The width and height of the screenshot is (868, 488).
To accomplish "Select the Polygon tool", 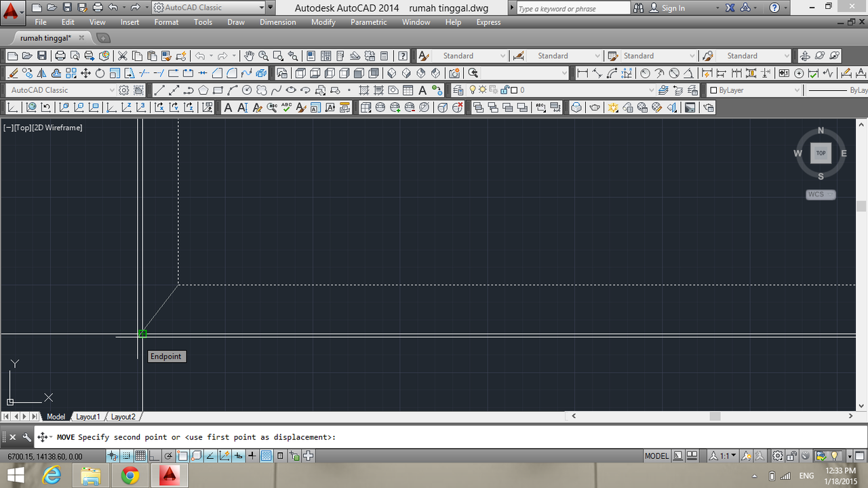I will [x=203, y=90].
